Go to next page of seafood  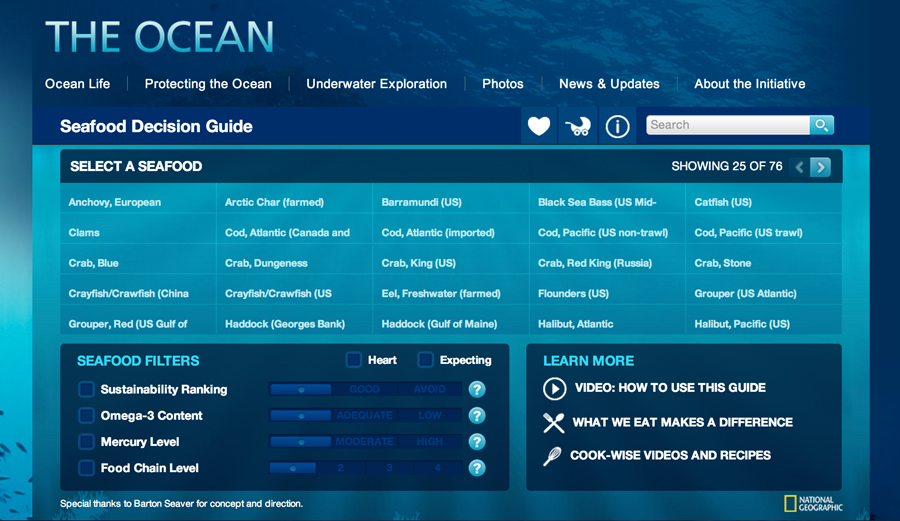(820, 167)
